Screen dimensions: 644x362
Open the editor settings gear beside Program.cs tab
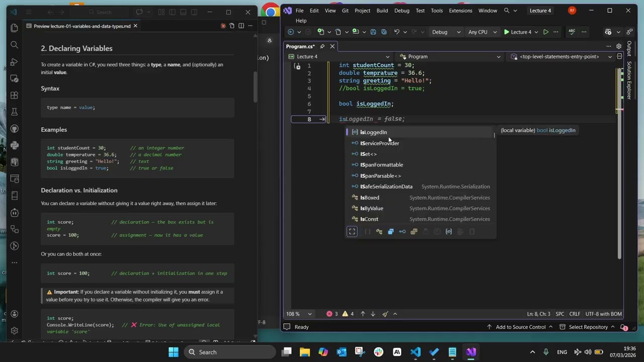tap(619, 46)
